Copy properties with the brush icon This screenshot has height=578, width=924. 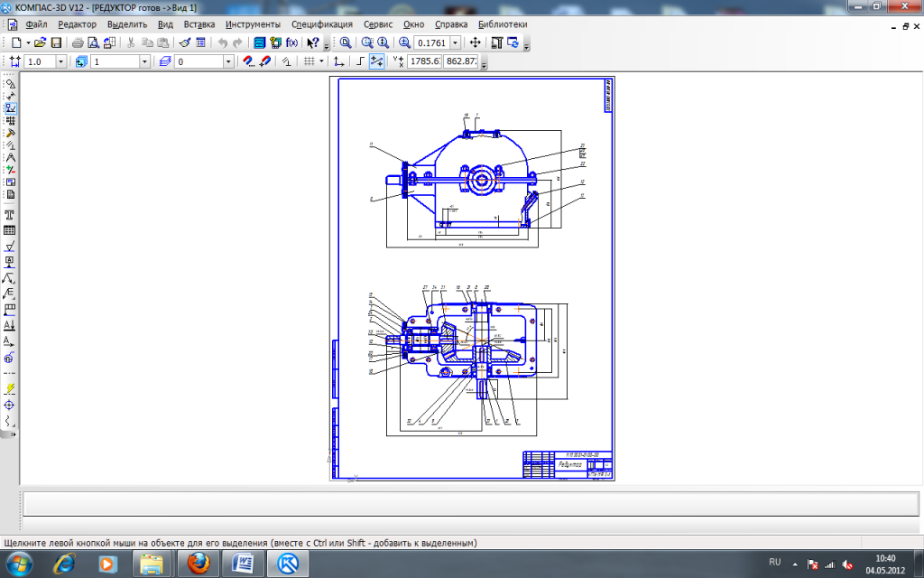coord(184,42)
